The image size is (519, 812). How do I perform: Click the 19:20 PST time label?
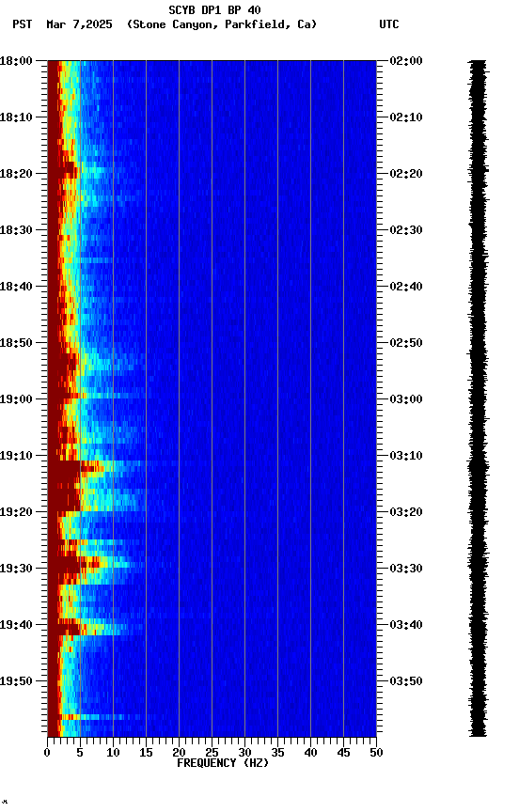pos(16,513)
